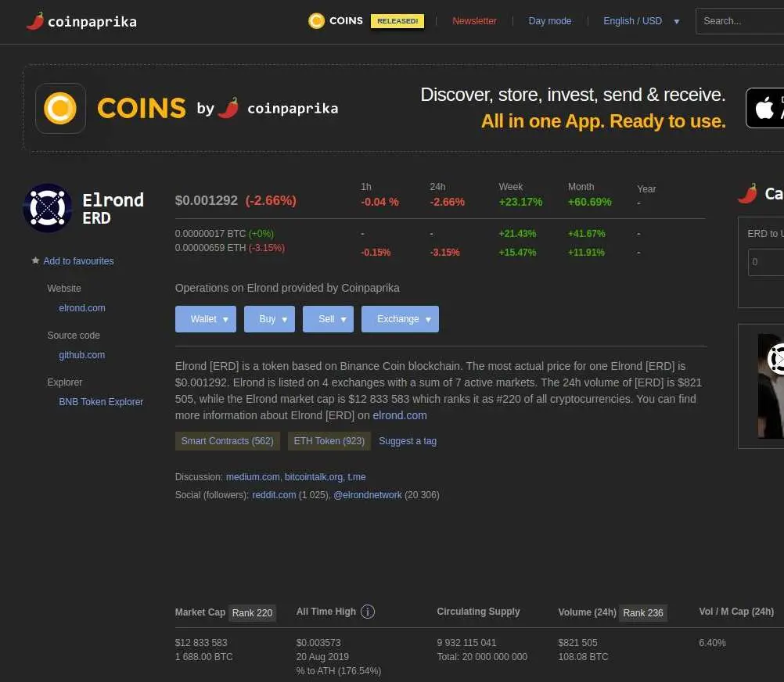This screenshot has height=682, width=784.
Task: Click the 1h -0.04 % change value
Action: point(379,202)
